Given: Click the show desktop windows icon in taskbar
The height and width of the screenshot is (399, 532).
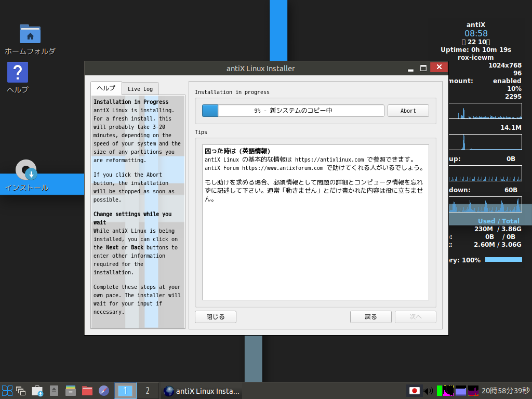Looking at the screenshot, I should click(21, 391).
